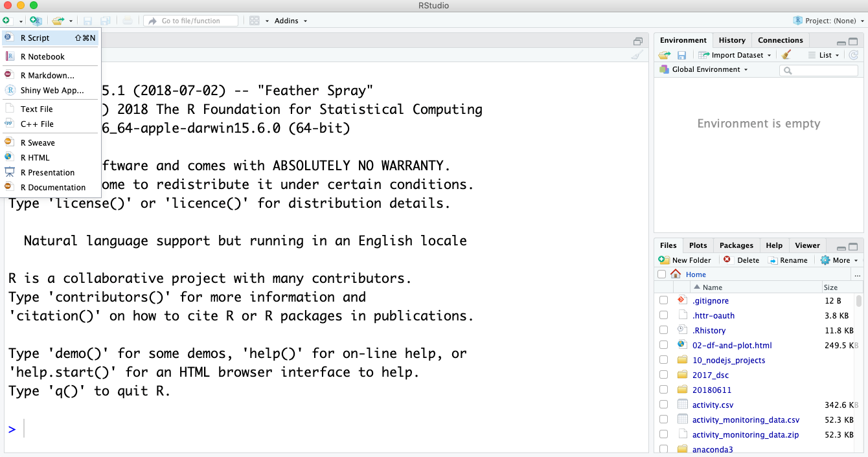Screen dimensions: 868x457
Task: Click the Home house icon in Files pane
Action: point(676,274)
